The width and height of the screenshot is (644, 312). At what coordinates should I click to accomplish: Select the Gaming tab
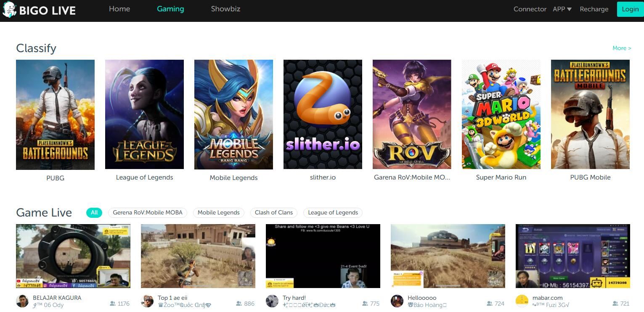click(x=170, y=9)
